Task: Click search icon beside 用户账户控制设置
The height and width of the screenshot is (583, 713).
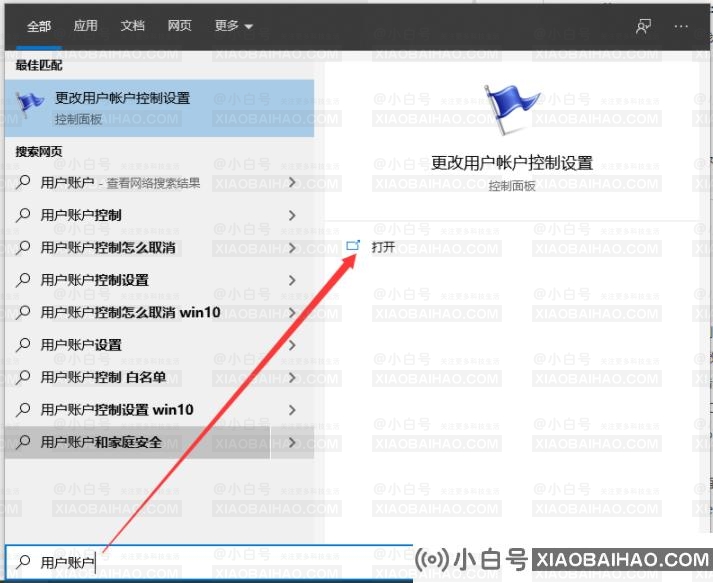Action: pos(23,280)
